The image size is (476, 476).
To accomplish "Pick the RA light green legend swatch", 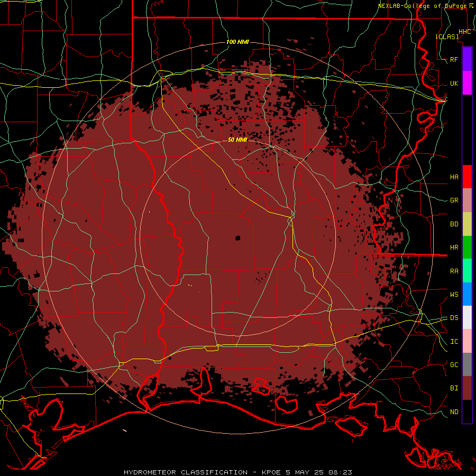I will (x=467, y=271).
